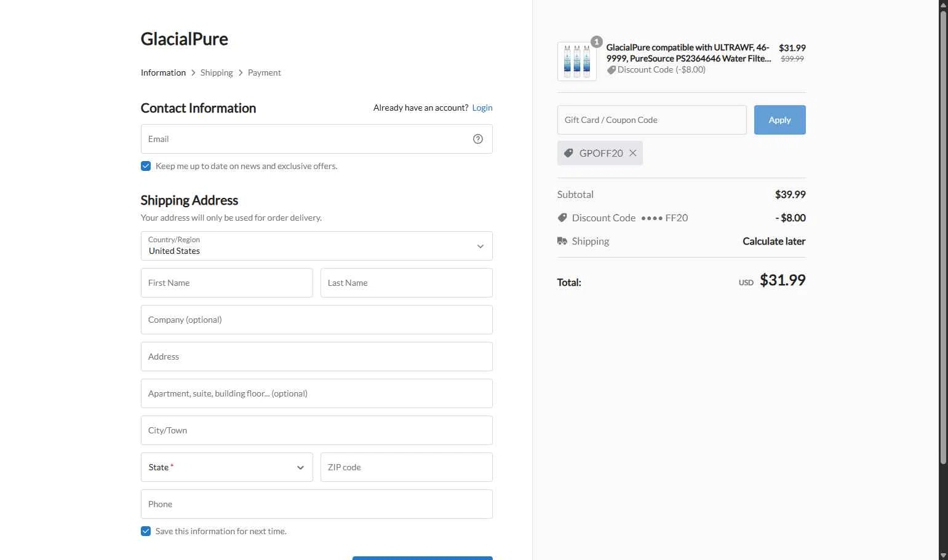
Task: Open the Country/Region dropdown
Action: coord(317,246)
